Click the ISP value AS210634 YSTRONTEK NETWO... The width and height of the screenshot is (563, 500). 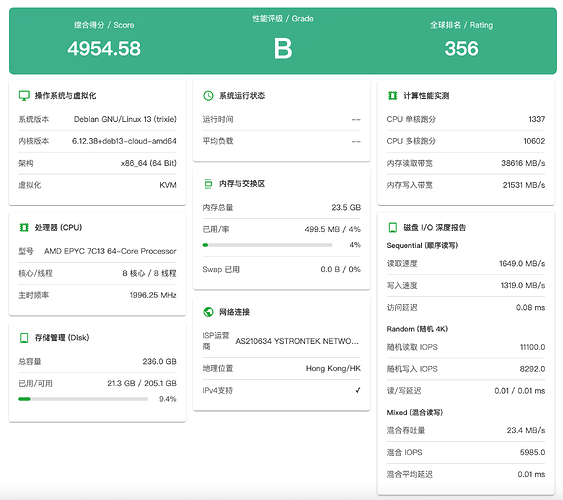coord(297,341)
